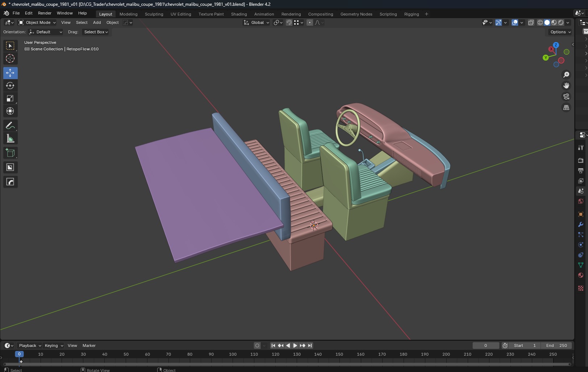This screenshot has width=588, height=372.
Task: Choose the Annotate pencil tool
Action: pyautogui.click(x=10, y=126)
